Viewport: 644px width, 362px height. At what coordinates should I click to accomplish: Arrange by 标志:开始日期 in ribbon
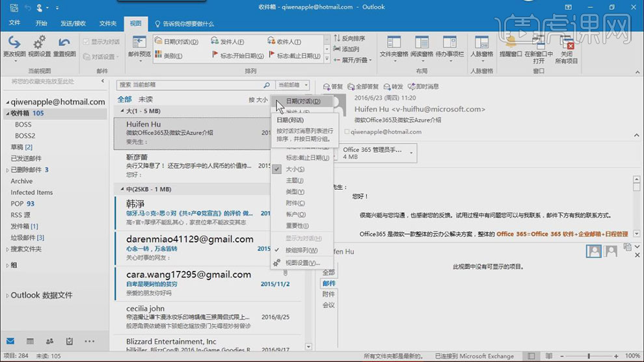coord(238,55)
